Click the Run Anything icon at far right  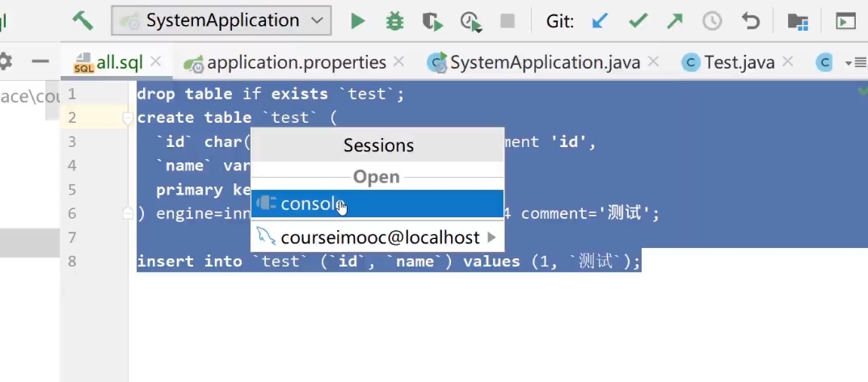pos(846,22)
